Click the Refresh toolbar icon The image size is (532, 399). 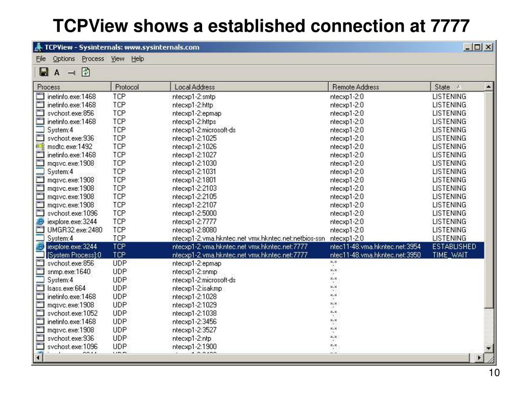pyautogui.click(x=86, y=72)
